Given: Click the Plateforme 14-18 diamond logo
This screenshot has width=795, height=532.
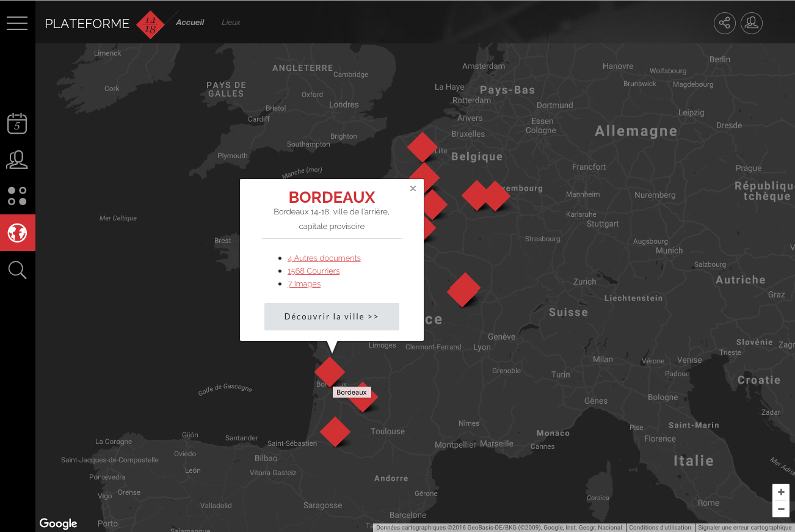Looking at the screenshot, I should pyautogui.click(x=150, y=24).
